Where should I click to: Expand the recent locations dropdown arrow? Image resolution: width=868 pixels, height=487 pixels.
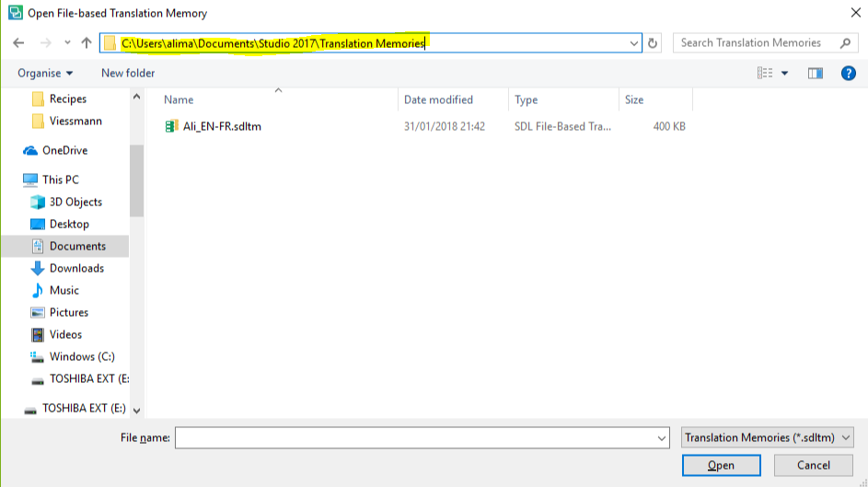67,42
